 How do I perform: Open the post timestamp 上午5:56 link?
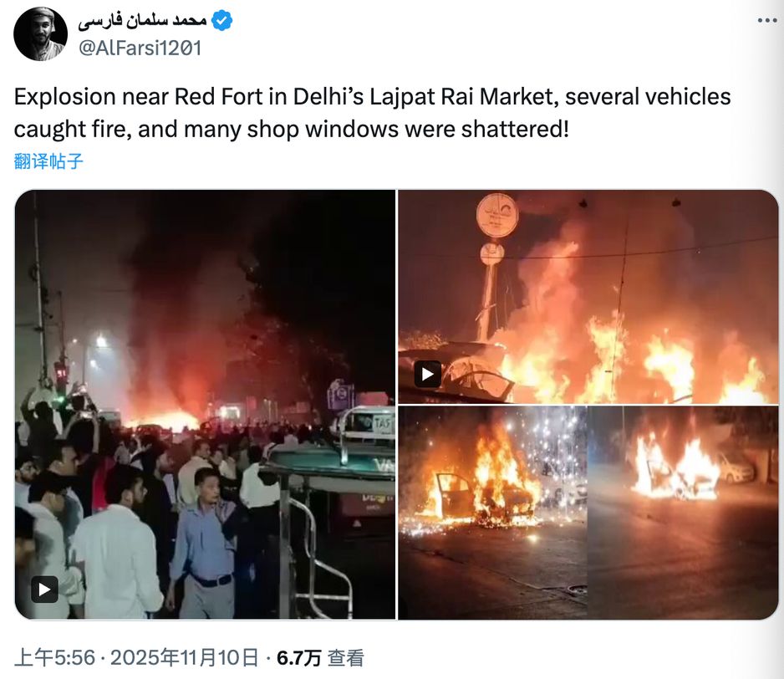(54, 657)
